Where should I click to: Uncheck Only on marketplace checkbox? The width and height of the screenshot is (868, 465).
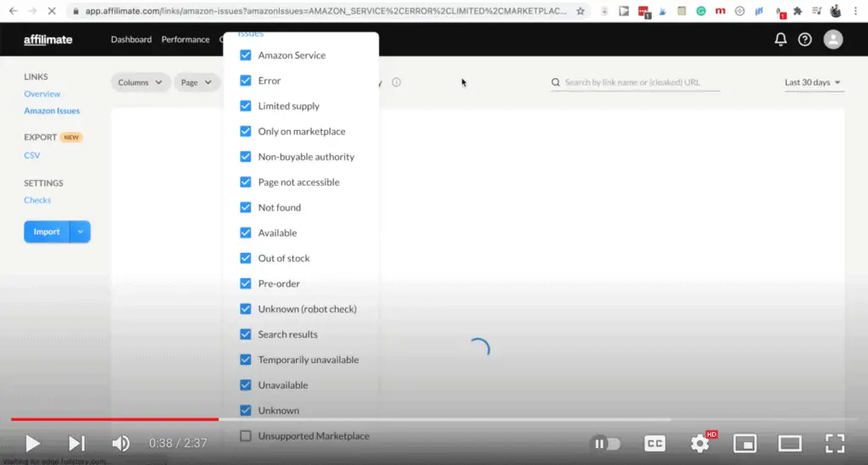245,132
